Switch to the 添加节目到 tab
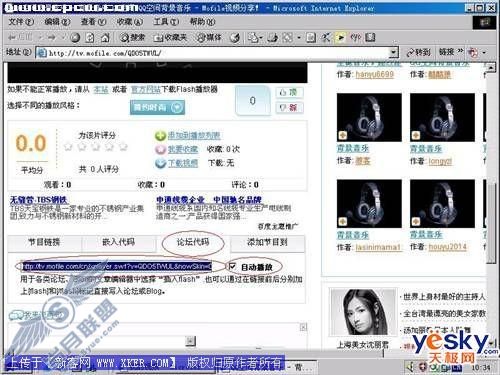This screenshot has height=375, width=500. (267, 243)
